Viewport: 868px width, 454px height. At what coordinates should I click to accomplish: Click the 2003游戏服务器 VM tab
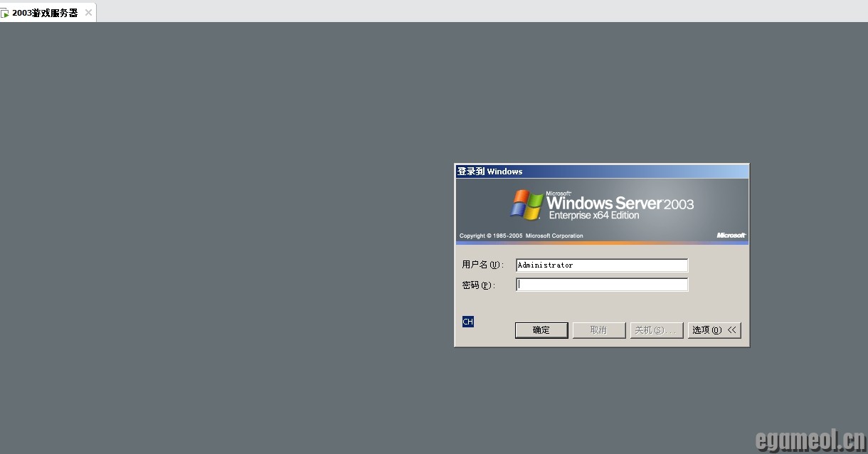coord(44,13)
